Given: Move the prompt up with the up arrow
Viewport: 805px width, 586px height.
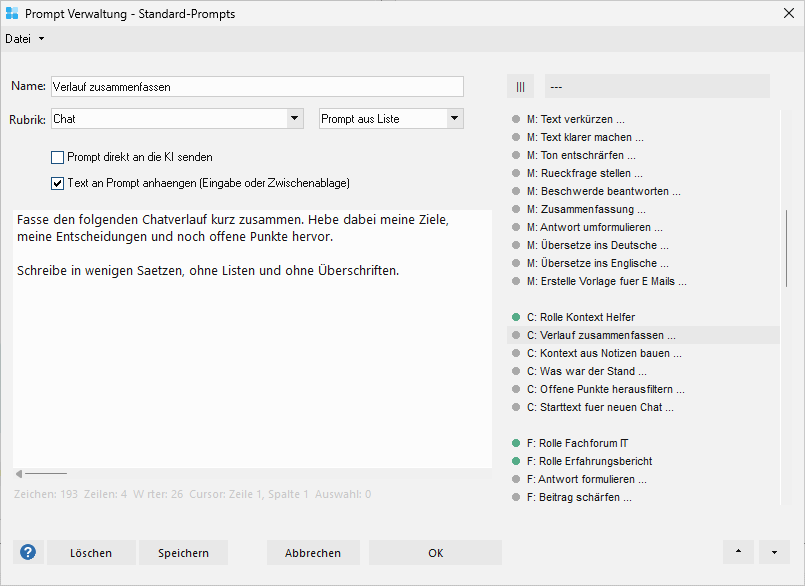Looking at the screenshot, I should [x=738, y=552].
